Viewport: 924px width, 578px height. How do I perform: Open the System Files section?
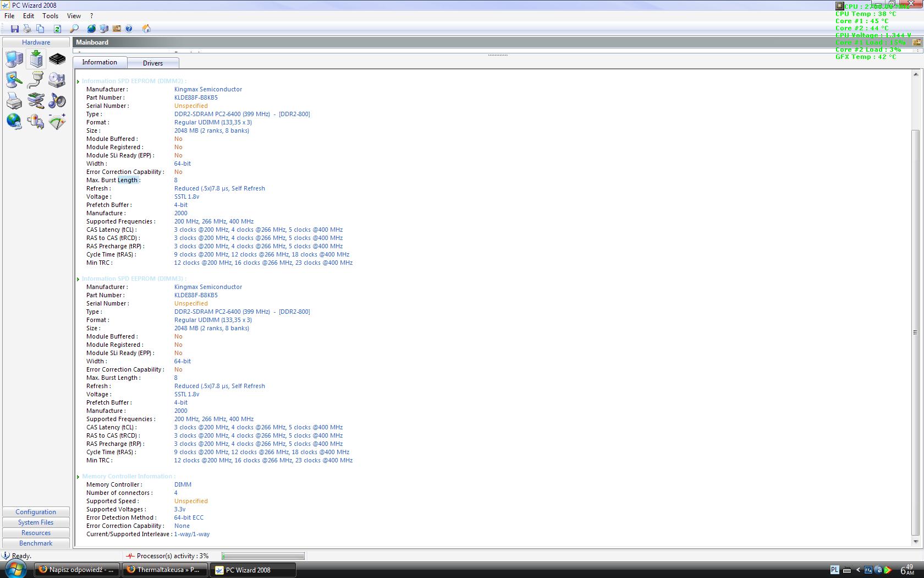click(x=36, y=522)
